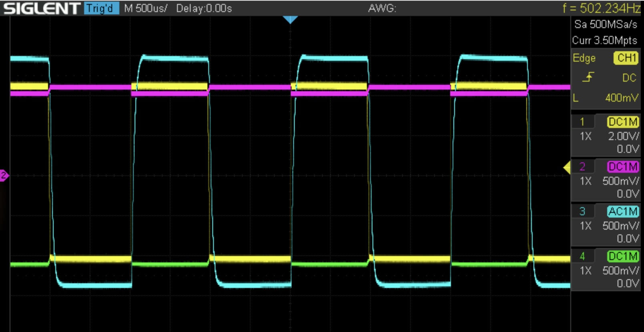
Task: Click channel 4 1X probe setting
Action: point(586,270)
